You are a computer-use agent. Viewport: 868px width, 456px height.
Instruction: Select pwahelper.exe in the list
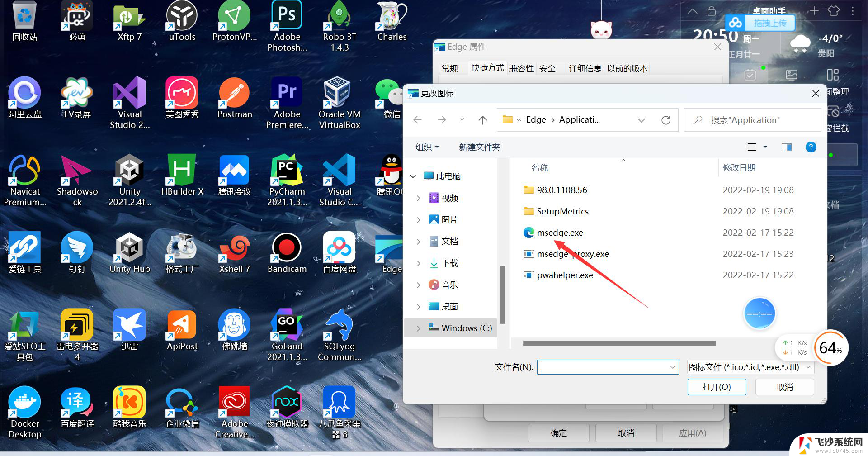click(x=565, y=275)
